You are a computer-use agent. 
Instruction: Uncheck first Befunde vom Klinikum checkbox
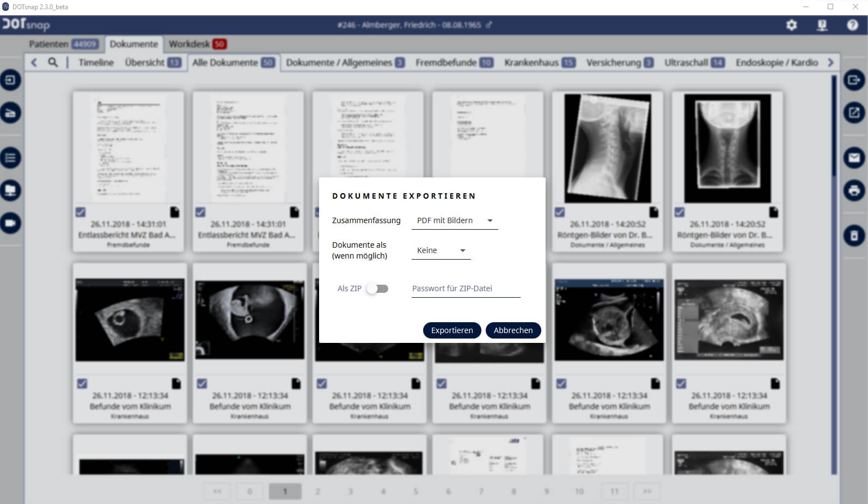coord(82,384)
